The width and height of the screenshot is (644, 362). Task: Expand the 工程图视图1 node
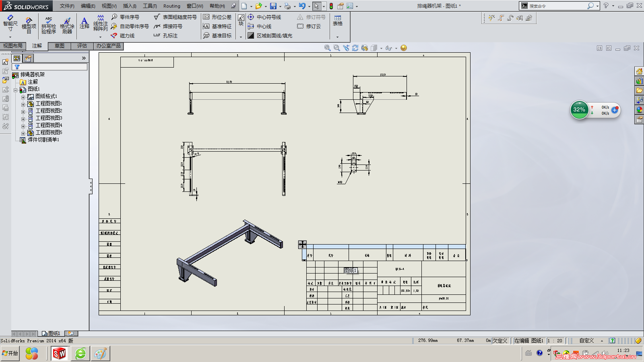coord(23,105)
